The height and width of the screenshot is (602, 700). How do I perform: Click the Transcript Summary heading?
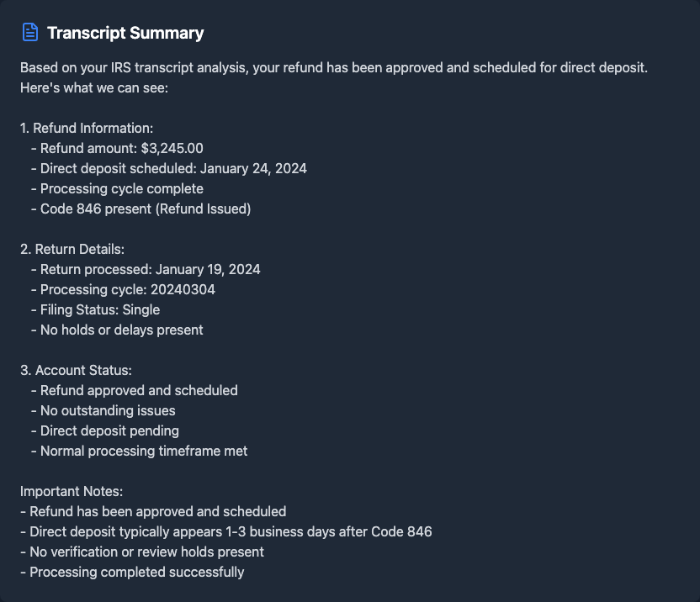[x=125, y=33]
